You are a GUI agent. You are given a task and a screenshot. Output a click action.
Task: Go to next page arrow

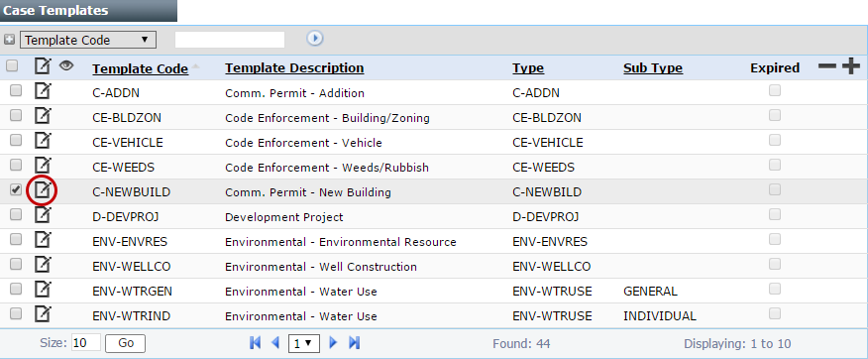click(333, 343)
